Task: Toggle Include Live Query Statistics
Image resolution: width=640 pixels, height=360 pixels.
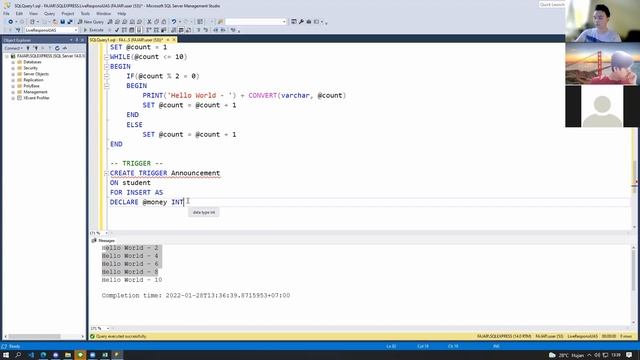Action: pos(156,30)
